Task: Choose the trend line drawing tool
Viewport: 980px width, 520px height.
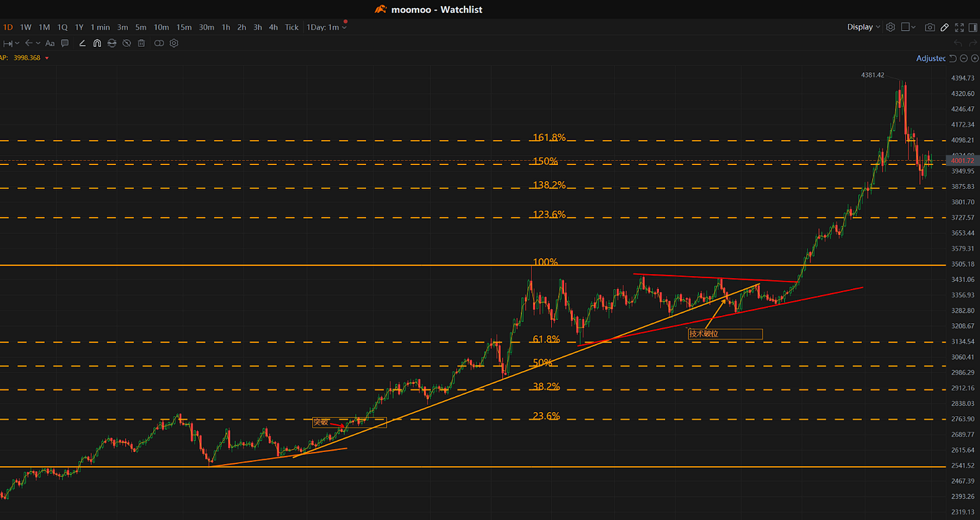Action: 82,43
